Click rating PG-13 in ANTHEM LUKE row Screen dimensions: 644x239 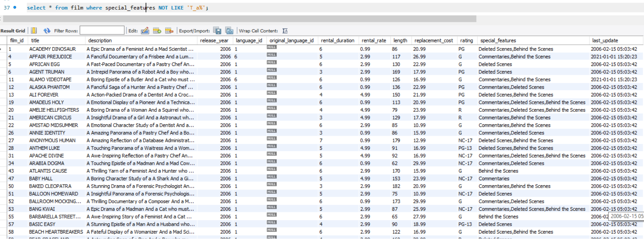465,148
